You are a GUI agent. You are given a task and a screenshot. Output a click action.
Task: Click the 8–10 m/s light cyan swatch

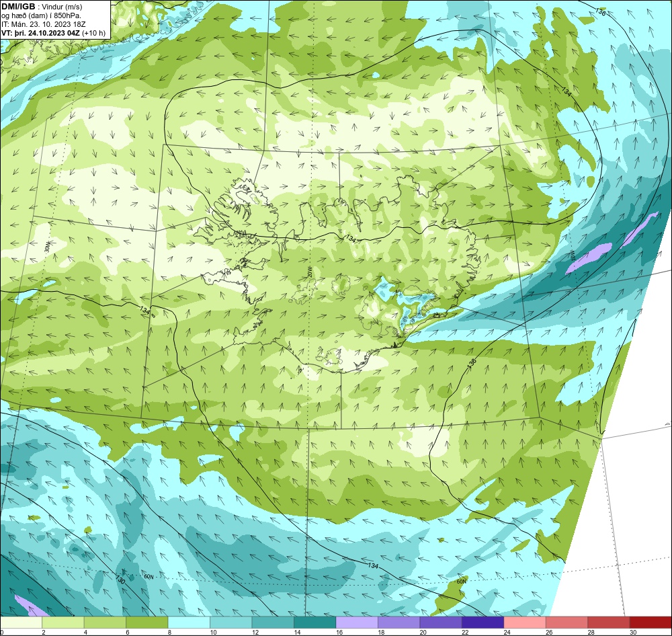coord(189,623)
